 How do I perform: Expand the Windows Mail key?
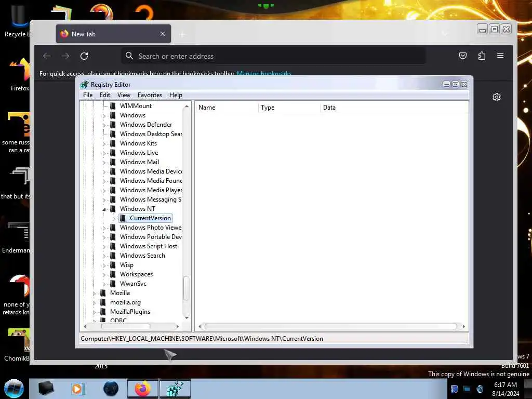pos(104,163)
